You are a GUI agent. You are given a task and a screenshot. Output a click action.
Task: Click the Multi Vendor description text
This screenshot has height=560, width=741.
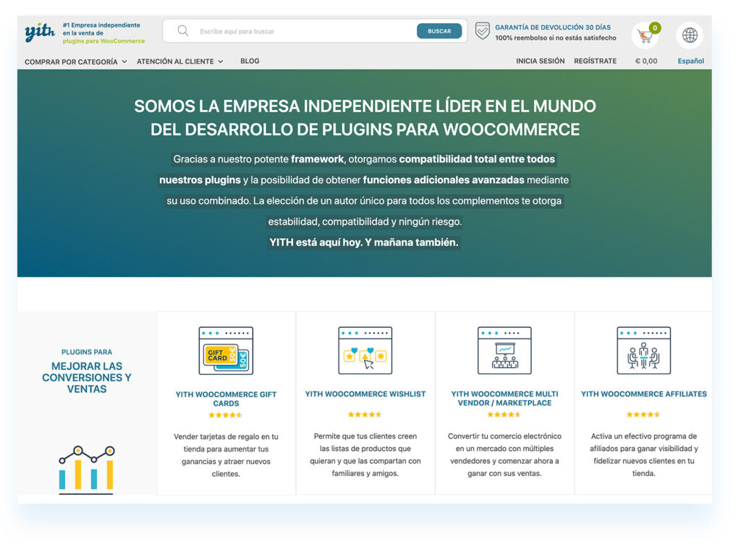[x=504, y=454]
